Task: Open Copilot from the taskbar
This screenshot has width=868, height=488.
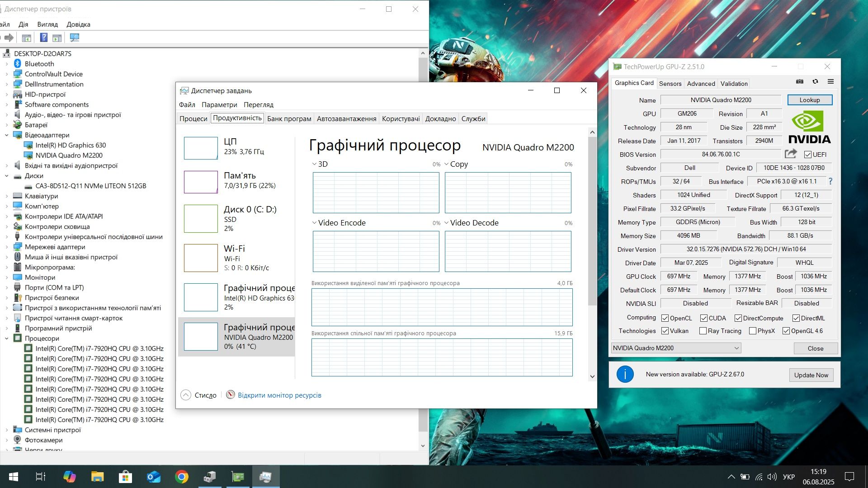Action: 69,477
